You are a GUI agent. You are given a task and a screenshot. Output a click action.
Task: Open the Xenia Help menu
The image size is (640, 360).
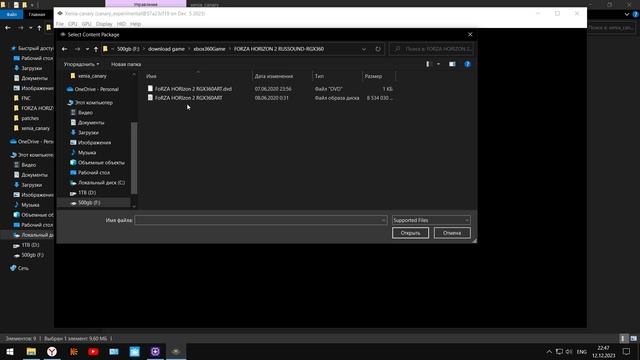tap(136, 24)
